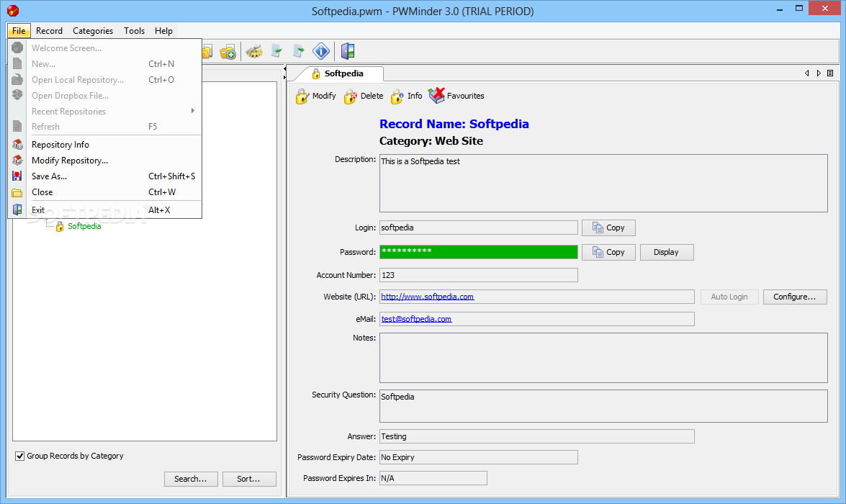Viewport: 846px width, 504px height.
Task: Click the Delete padlock icon
Action: (351, 96)
